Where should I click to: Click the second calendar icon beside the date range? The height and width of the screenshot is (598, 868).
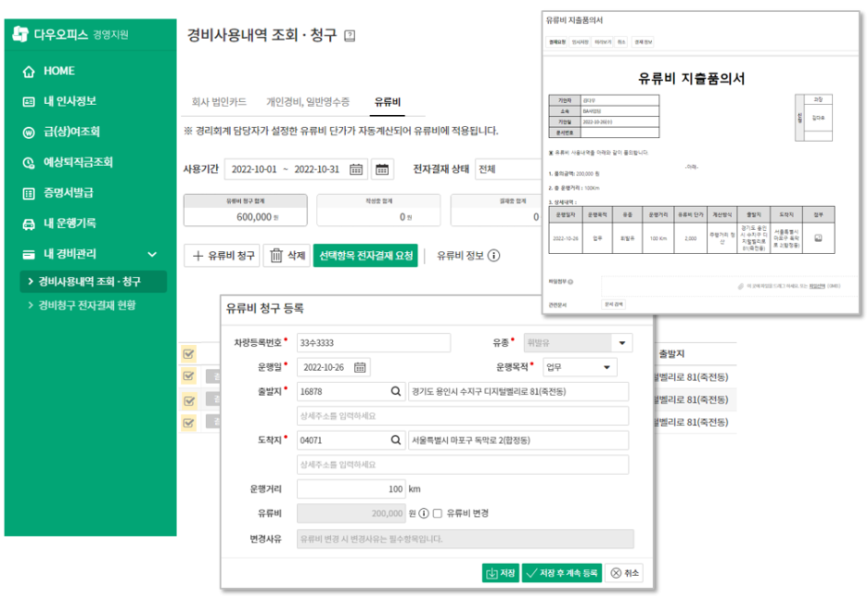[381, 170]
